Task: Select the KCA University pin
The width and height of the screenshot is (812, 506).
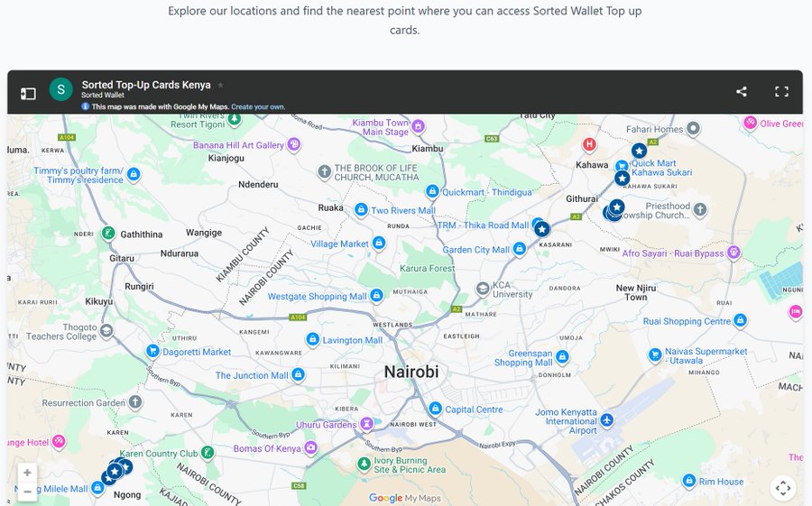Action: click(483, 289)
